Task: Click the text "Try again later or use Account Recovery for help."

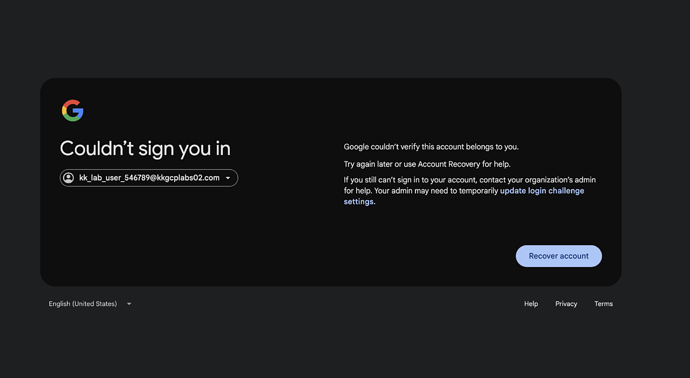Action: 427,164
